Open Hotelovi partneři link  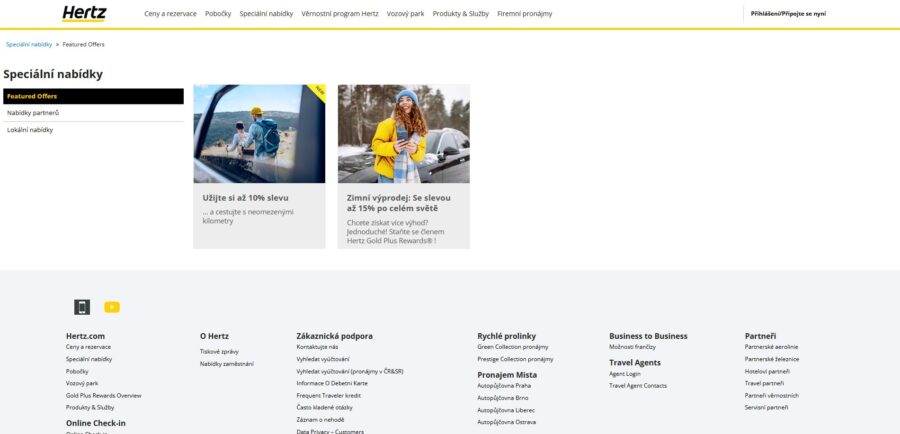pos(767,371)
